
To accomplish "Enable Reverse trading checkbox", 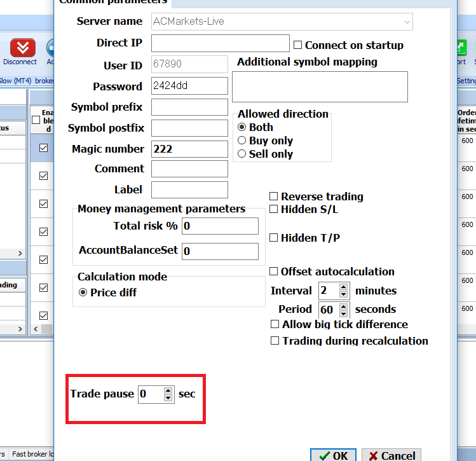I will click(273, 196).
